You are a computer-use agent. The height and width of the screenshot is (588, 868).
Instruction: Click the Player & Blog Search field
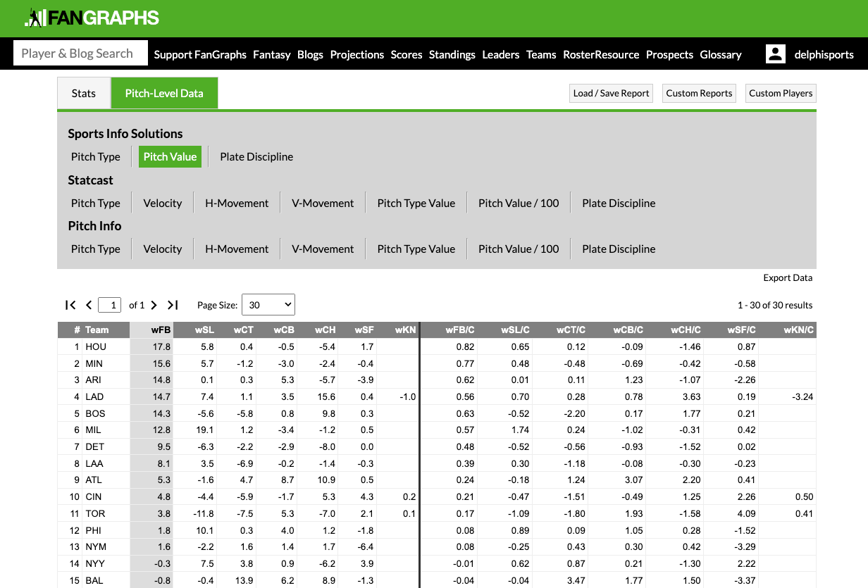pyautogui.click(x=81, y=54)
